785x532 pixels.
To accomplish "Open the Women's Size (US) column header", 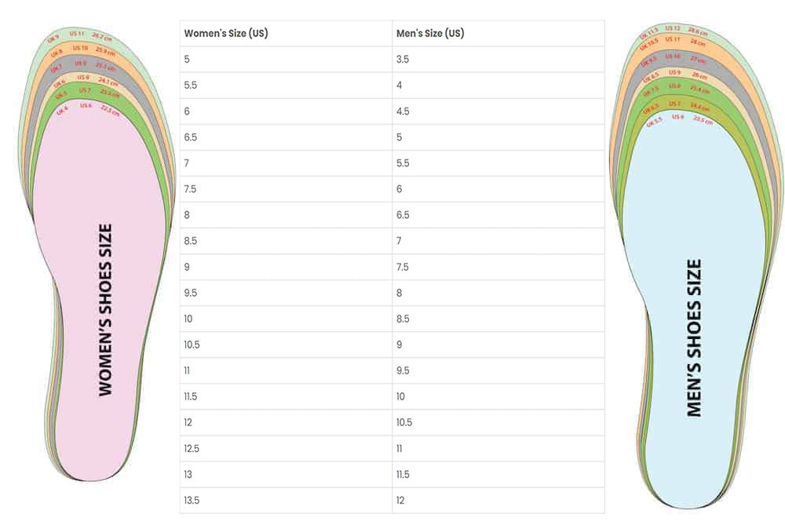I will (x=227, y=32).
